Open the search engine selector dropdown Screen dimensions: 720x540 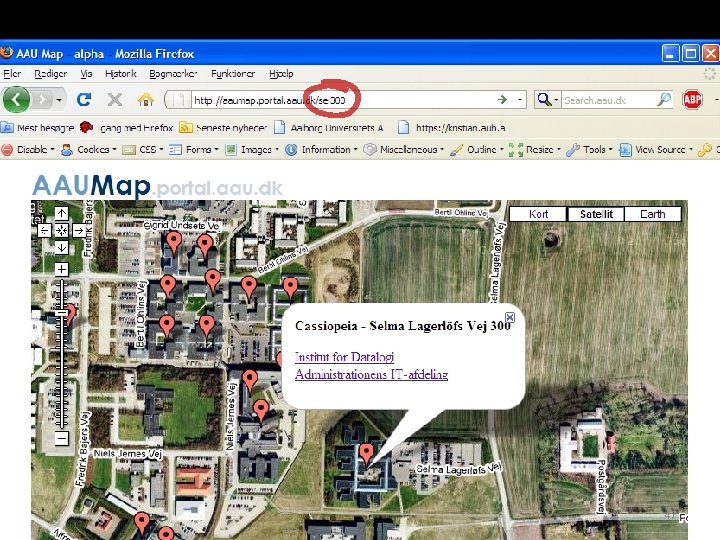click(x=547, y=99)
